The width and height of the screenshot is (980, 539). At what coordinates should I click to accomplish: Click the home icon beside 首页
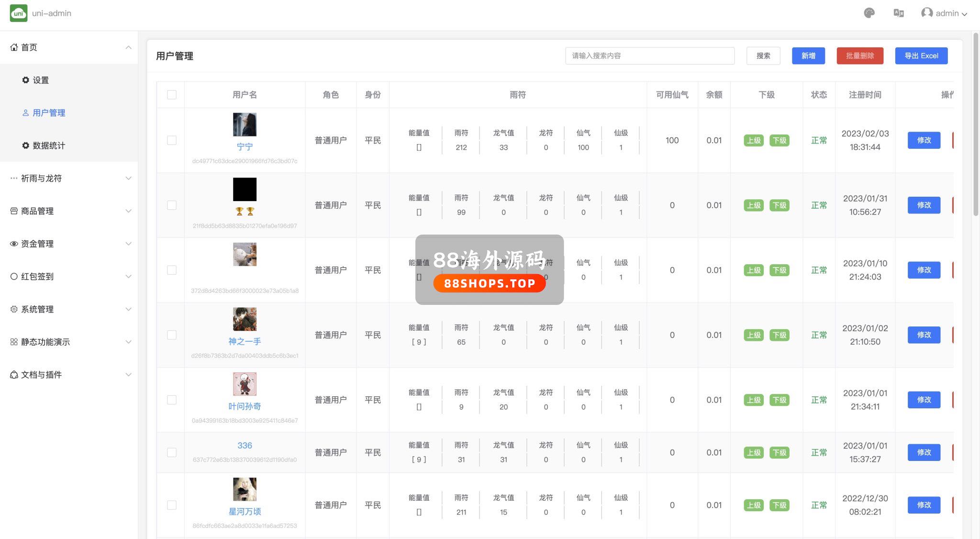click(14, 47)
